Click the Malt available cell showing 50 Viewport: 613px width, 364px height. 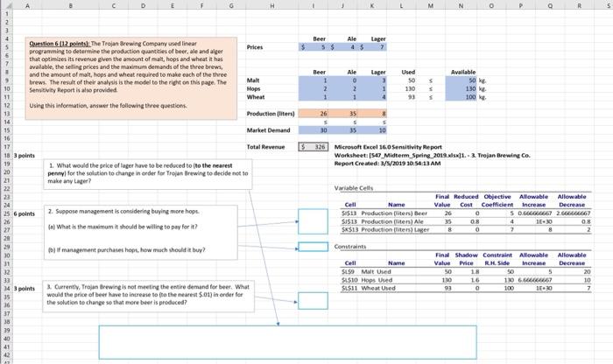461,80
